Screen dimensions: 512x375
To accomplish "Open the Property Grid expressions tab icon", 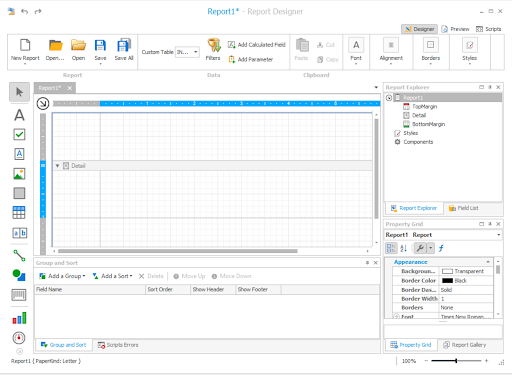I will tap(441, 248).
